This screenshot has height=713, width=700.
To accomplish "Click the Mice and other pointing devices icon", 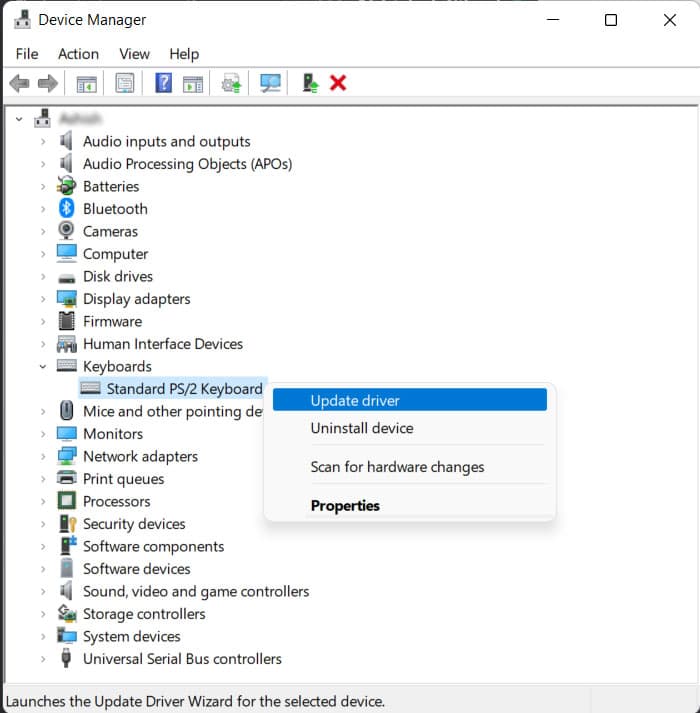I will [67, 411].
